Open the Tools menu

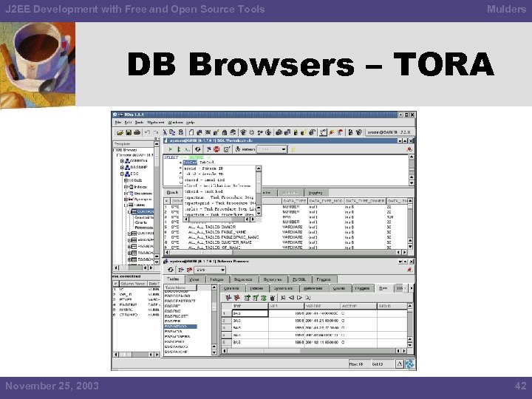pos(139,122)
